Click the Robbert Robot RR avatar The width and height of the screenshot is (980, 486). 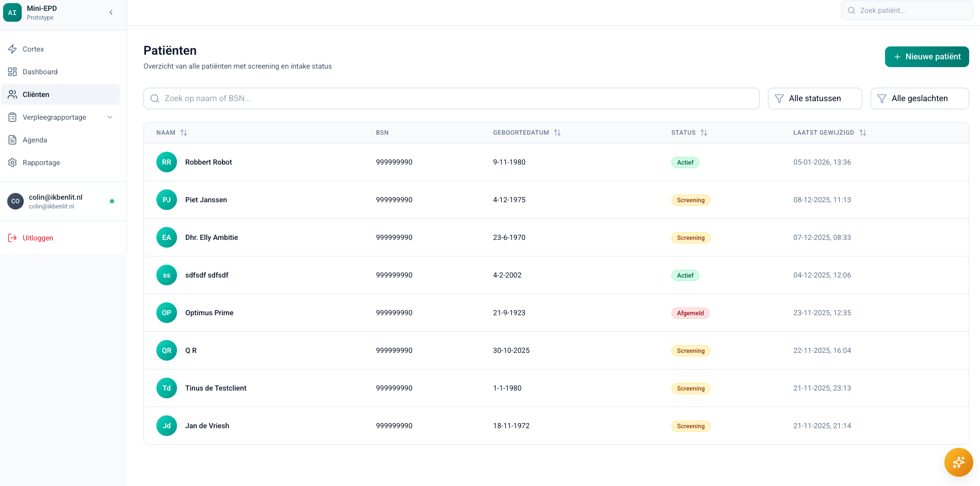coord(167,162)
